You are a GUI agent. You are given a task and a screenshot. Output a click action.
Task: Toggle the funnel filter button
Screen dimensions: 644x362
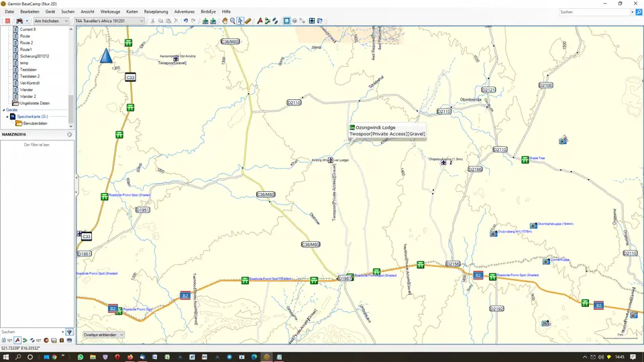click(69, 332)
